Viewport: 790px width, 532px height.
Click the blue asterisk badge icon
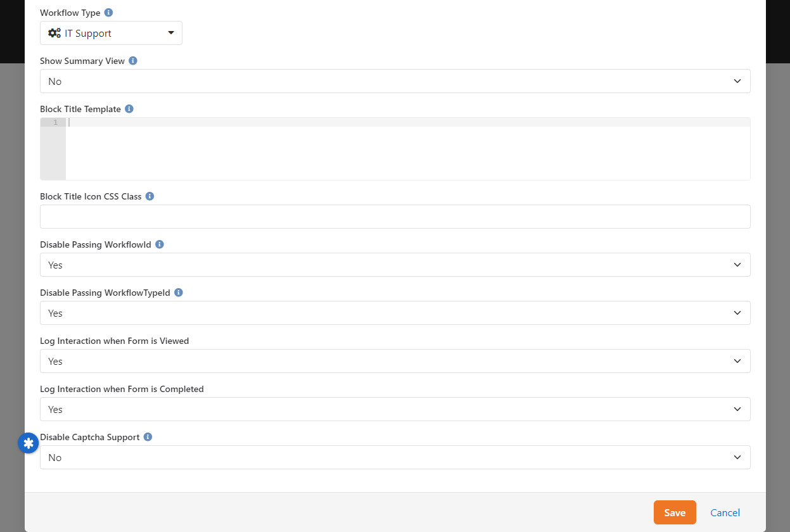pos(28,444)
